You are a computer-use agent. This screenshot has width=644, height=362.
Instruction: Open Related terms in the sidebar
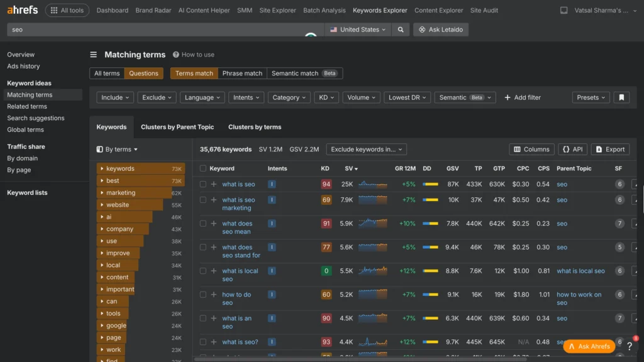[26, 106]
